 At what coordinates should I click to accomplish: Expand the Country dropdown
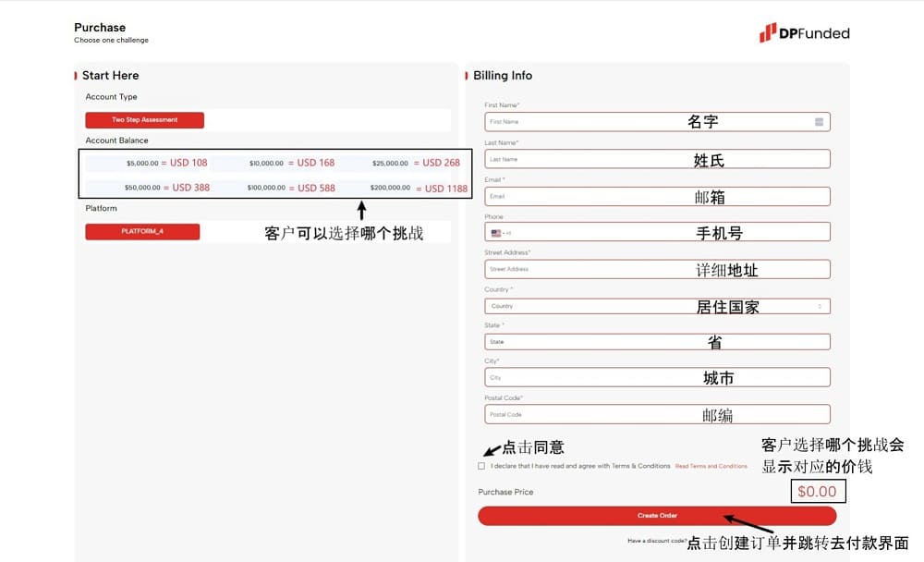[x=656, y=306]
